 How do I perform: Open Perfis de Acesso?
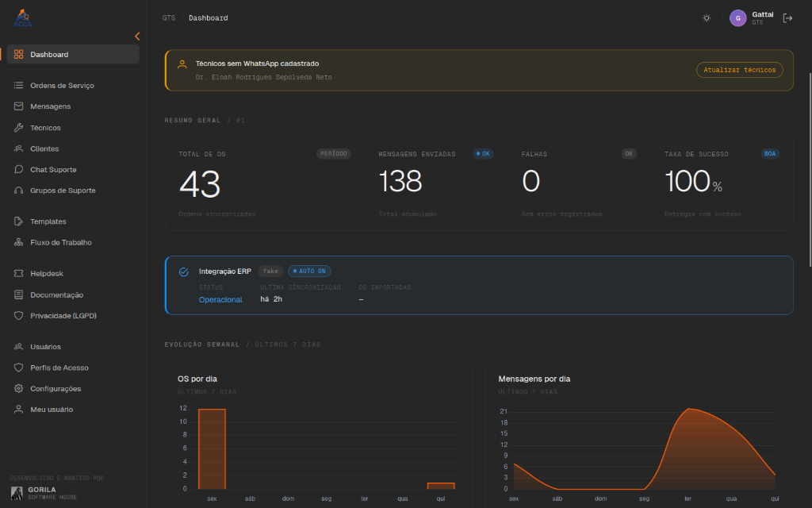click(x=73, y=368)
